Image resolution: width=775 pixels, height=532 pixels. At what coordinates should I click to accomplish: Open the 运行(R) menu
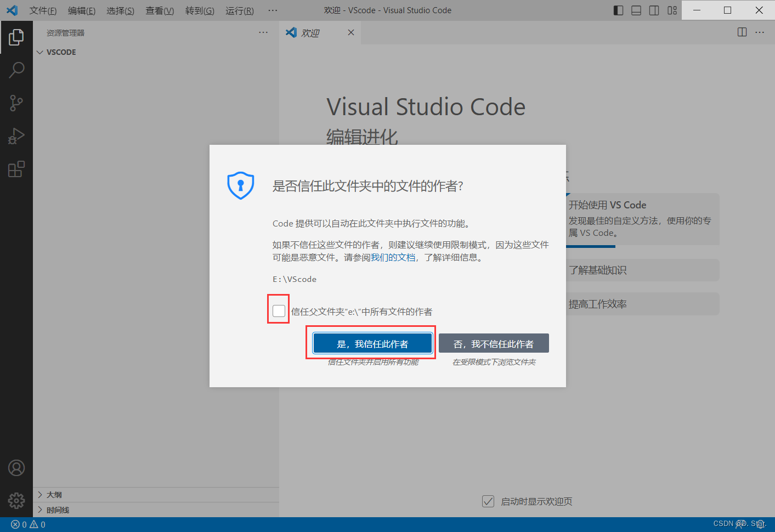[x=240, y=10]
